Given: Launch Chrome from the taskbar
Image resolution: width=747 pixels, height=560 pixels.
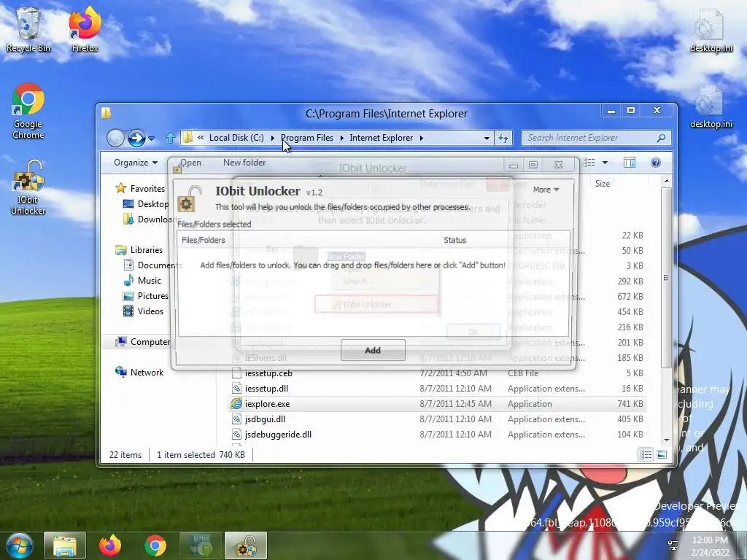Looking at the screenshot, I should 155,545.
